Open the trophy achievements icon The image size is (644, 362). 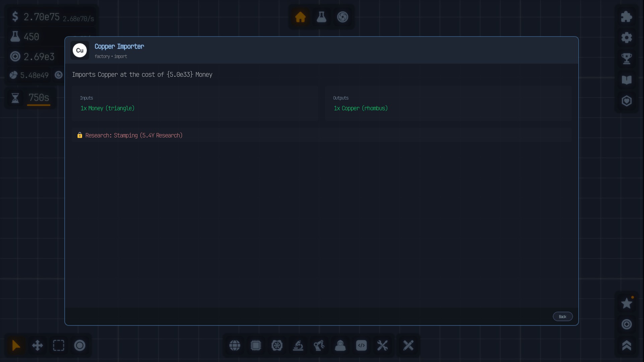click(626, 59)
